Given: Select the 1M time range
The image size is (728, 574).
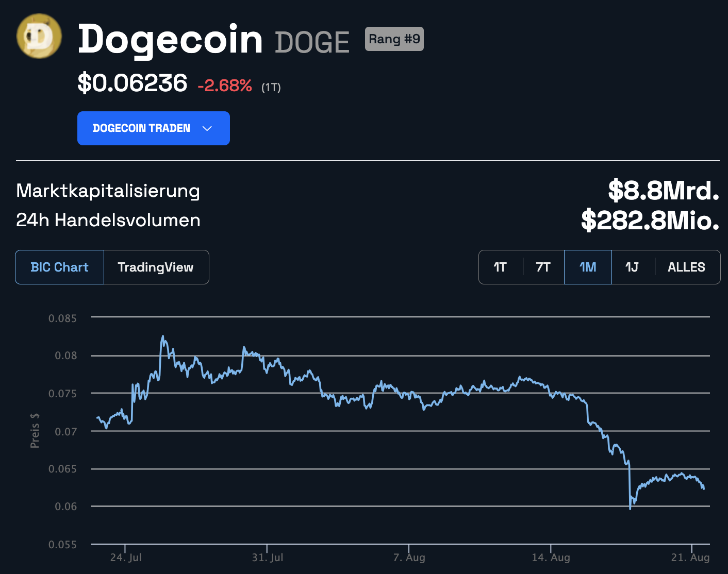Looking at the screenshot, I should 588,267.
